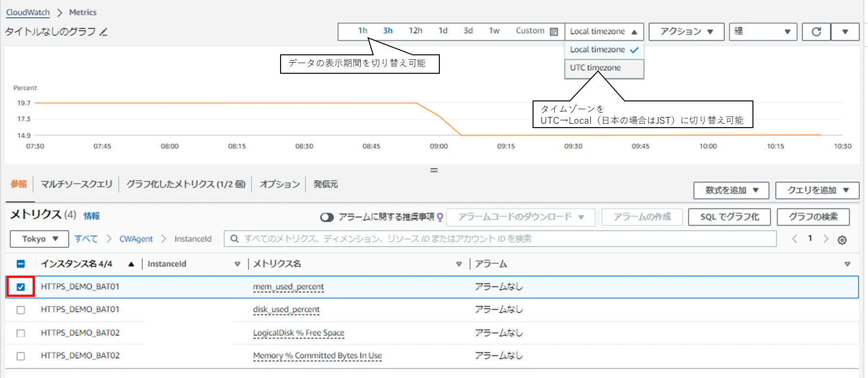Open the InstanceId column filter arrow
Viewport: 868px width, 378px height.
[x=237, y=264]
